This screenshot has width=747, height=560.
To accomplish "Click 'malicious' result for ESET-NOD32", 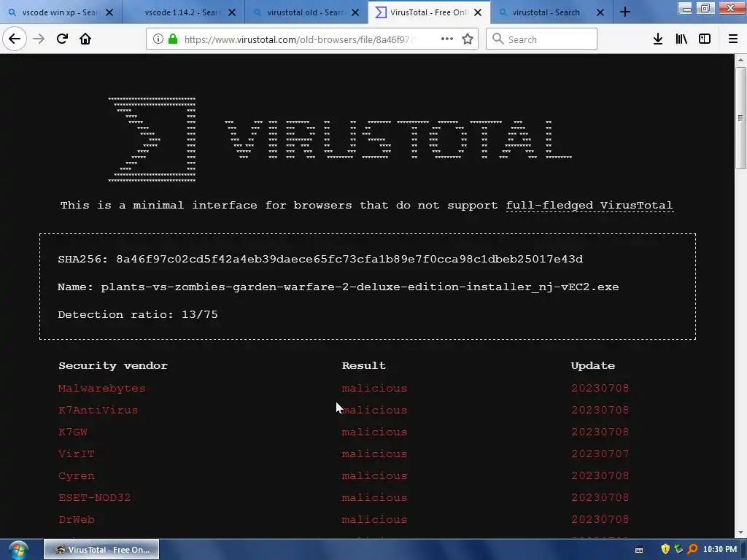I will point(374,497).
